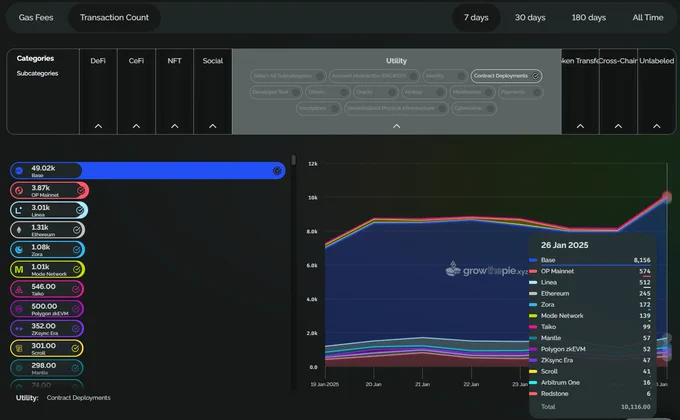Expand the Token Transfers category chevron
The image size is (680, 420).
click(580, 126)
